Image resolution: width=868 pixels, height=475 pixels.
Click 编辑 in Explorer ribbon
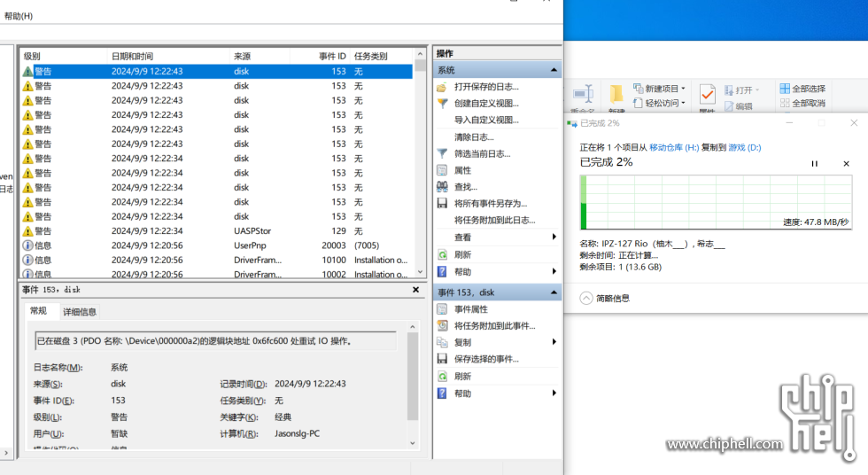click(739, 106)
